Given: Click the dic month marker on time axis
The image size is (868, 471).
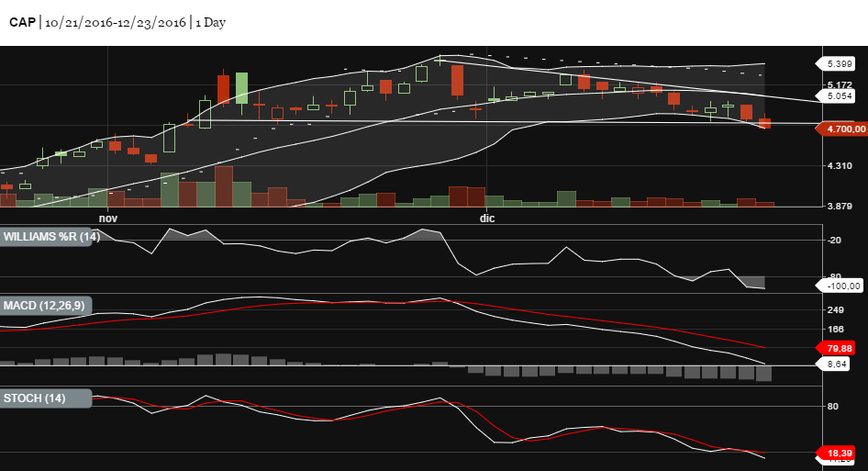Looking at the screenshot, I should tap(487, 219).
